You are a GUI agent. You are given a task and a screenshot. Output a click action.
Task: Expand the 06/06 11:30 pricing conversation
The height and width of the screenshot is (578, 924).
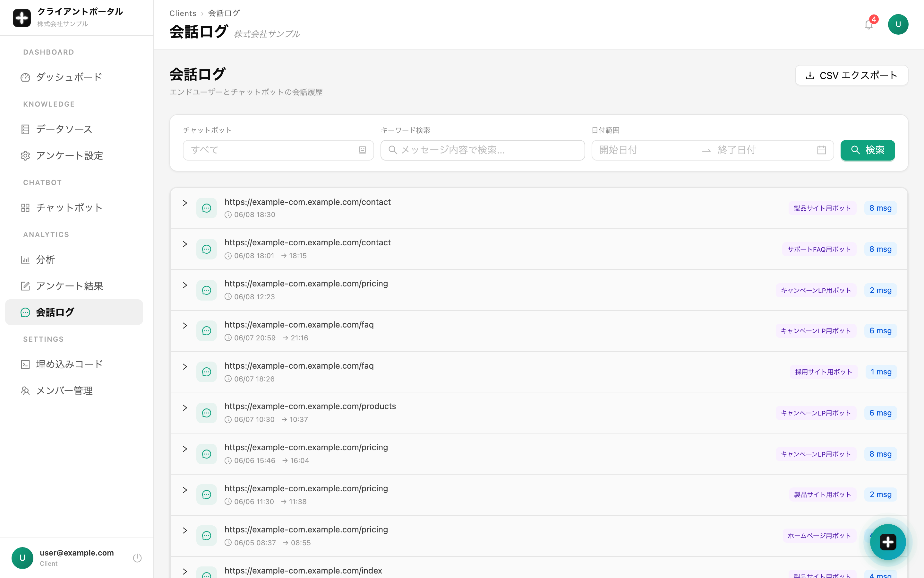185,490
